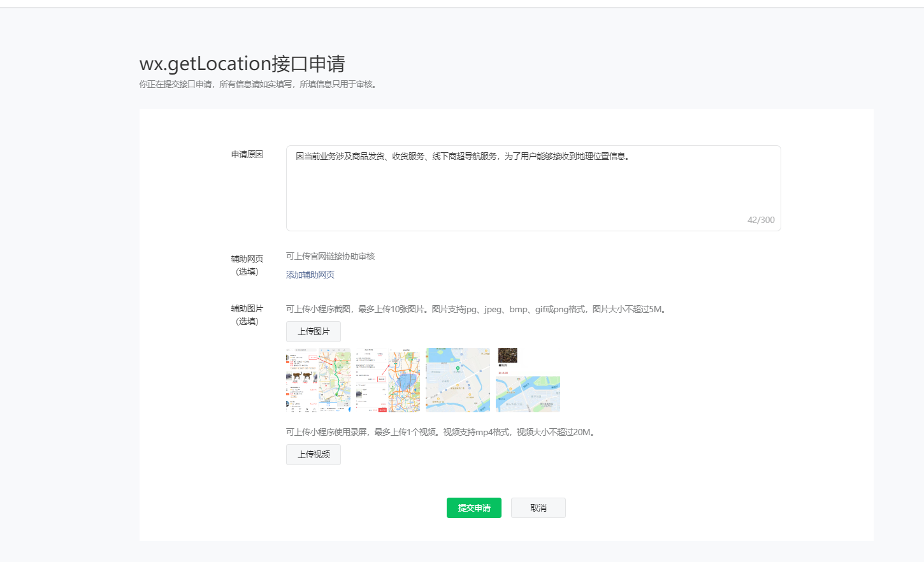Click the dark product photo in last thumbnail
Screen dimensions: 924x562
pos(507,356)
